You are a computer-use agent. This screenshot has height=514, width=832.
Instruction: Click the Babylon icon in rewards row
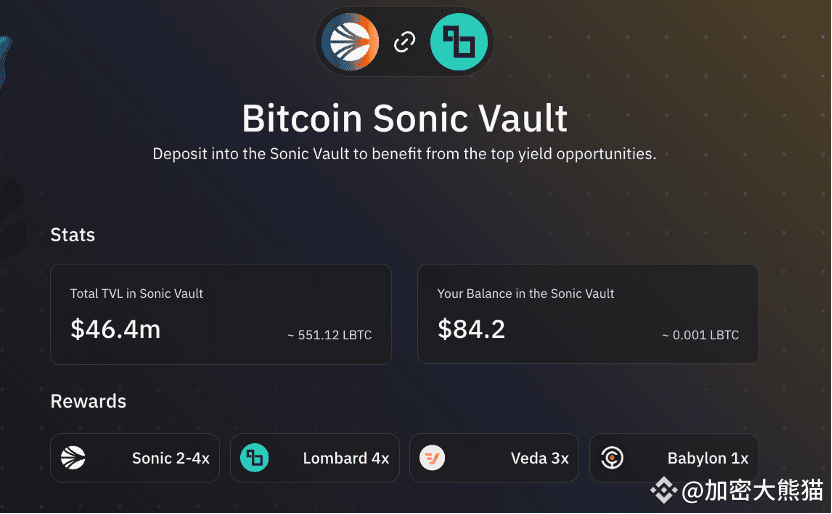click(x=612, y=458)
